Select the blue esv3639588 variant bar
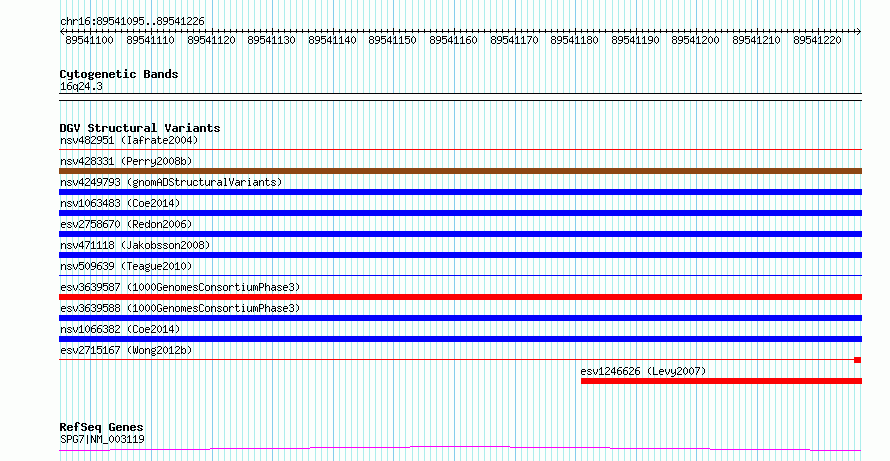 (x=460, y=318)
